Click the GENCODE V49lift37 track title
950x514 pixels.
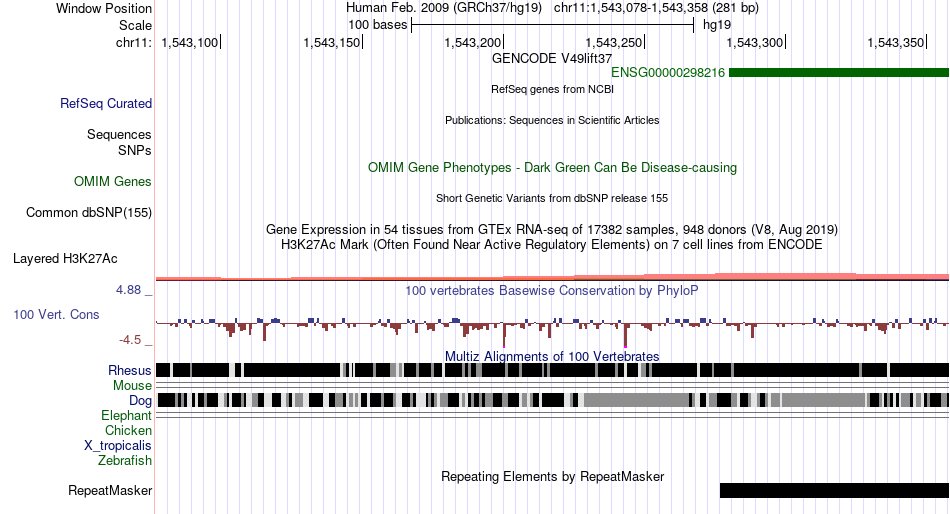tap(552, 58)
